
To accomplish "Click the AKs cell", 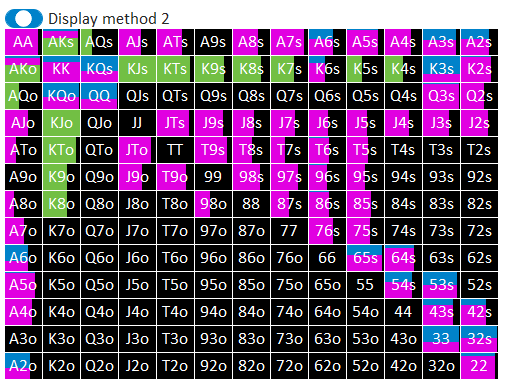I will click(61, 42).
